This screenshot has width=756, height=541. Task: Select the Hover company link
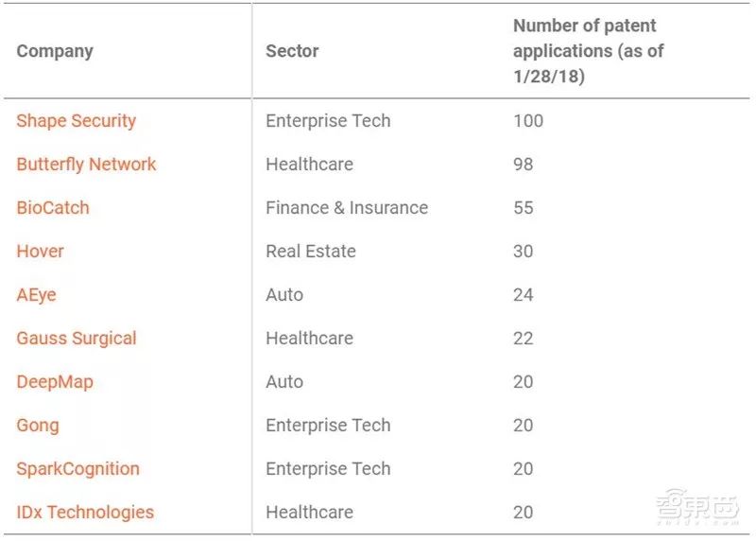point(41,252)
